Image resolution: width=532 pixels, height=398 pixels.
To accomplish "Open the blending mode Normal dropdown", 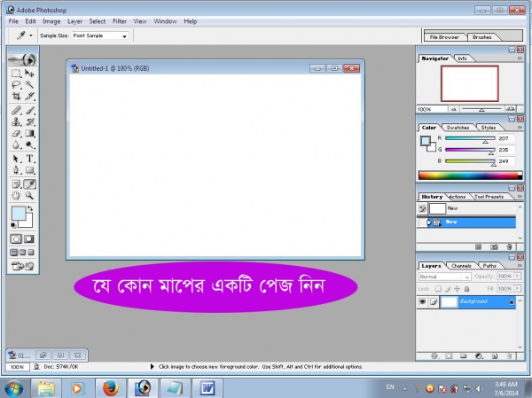I will [x=444, y=277].
